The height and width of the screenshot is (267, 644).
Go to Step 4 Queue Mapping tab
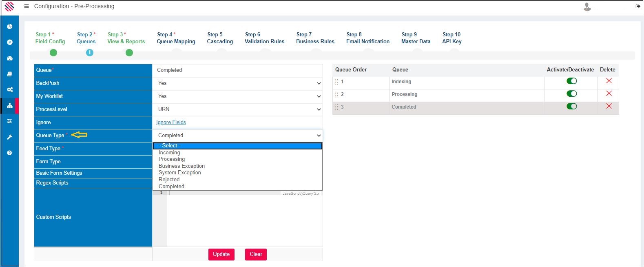pyautogui.click(x=176, y=38)
